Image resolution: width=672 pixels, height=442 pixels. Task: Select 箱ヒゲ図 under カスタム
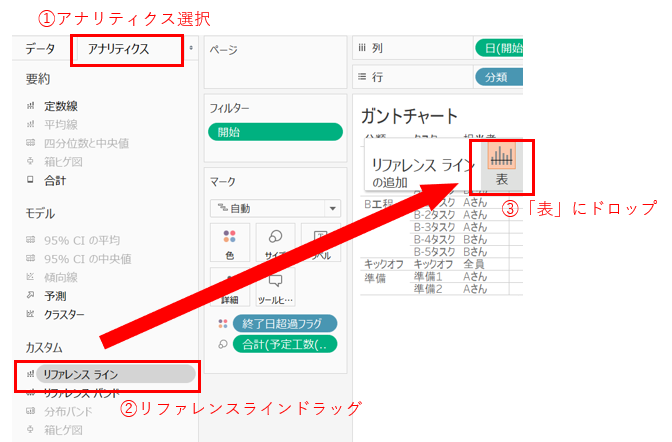click(63, 430)
